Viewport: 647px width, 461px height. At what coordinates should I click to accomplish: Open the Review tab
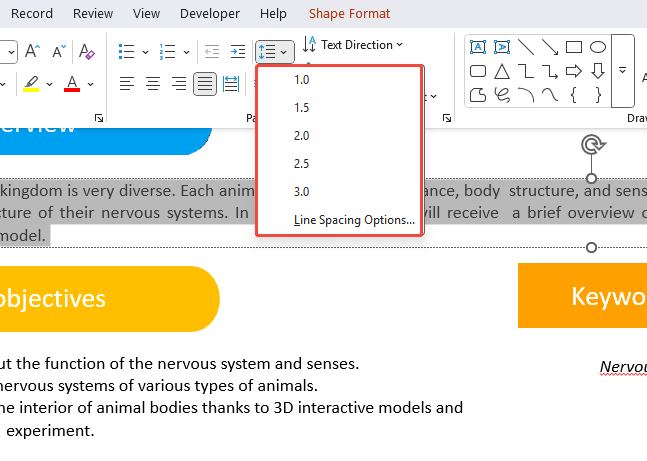click(93, 14)
